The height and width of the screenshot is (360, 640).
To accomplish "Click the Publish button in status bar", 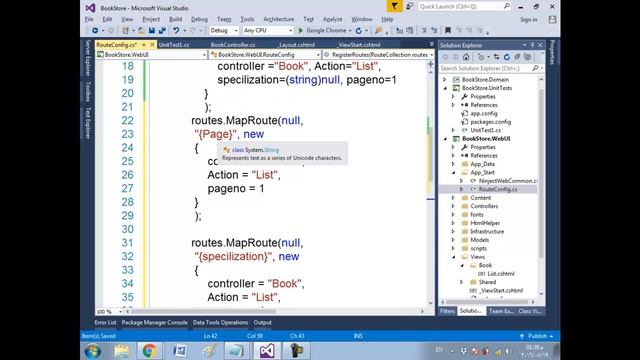I will pos(537,336).
